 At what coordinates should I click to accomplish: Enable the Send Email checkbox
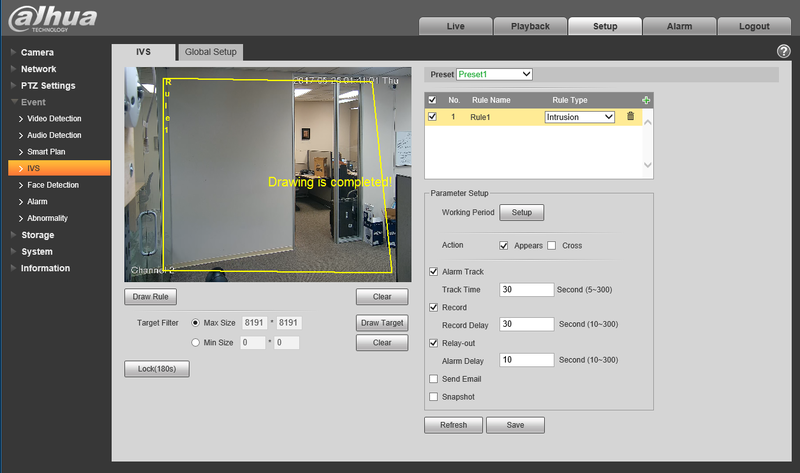click(433, 379)
